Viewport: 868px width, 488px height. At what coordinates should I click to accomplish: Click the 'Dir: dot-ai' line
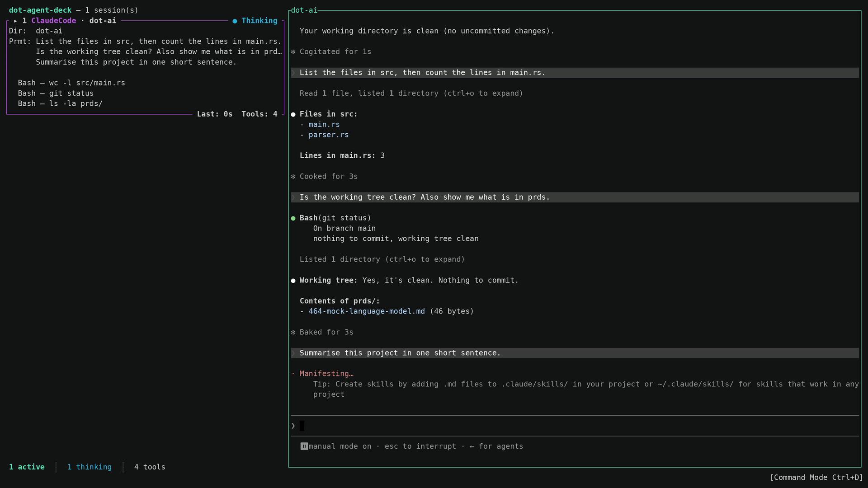coord(36,31)
